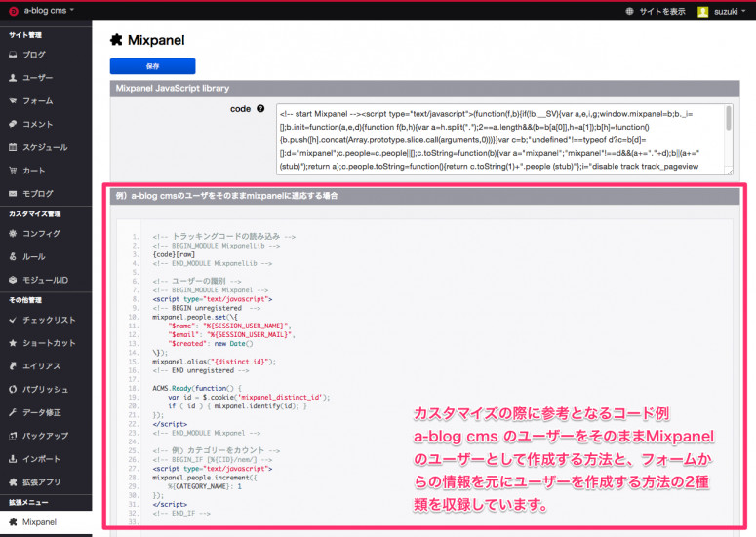
Task: Click the スケジュール calendar icon
Action: coord(12,148)
